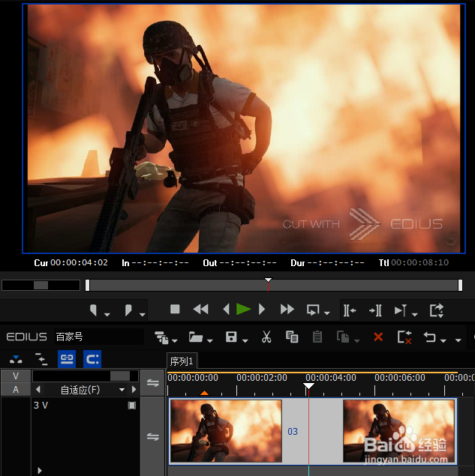Click the project name field 百家号
This screenshot has width=475, height=476.
click(x=99, y=337)
